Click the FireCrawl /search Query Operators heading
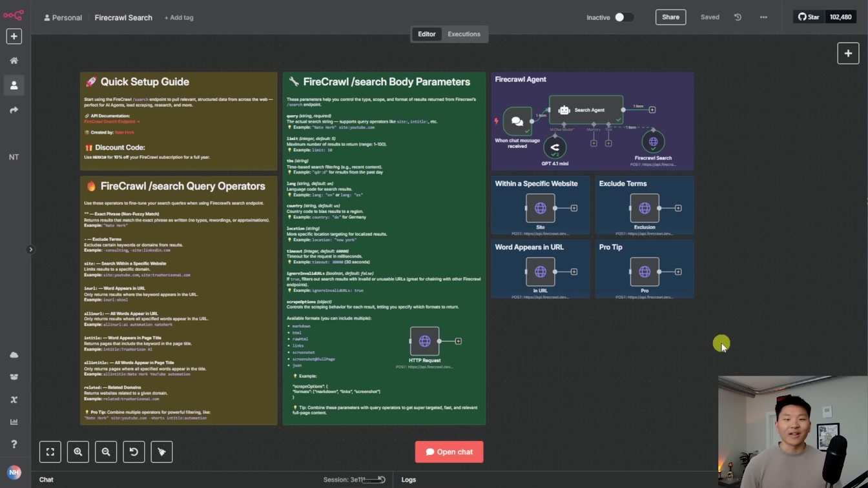 coord(183,186)
